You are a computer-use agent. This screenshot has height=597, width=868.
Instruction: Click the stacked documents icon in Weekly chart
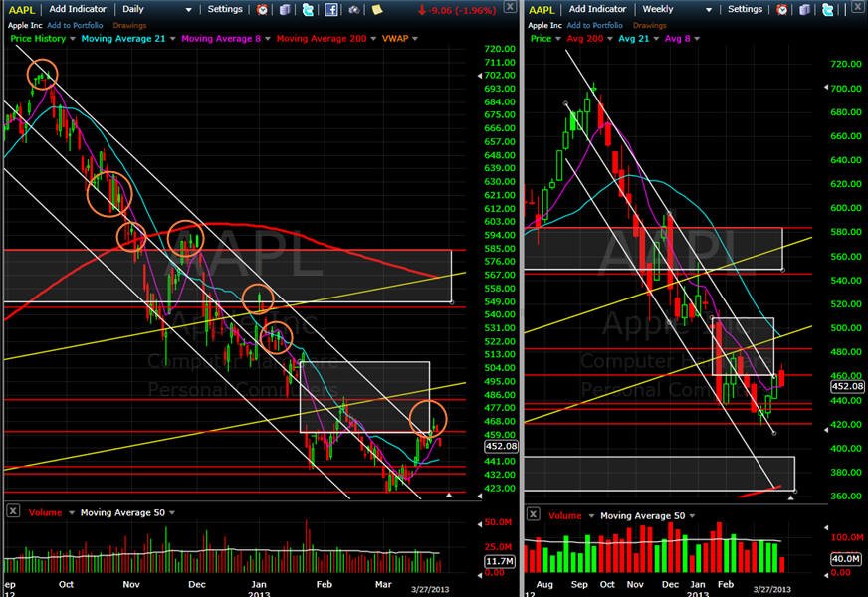(x=804, y=9)
